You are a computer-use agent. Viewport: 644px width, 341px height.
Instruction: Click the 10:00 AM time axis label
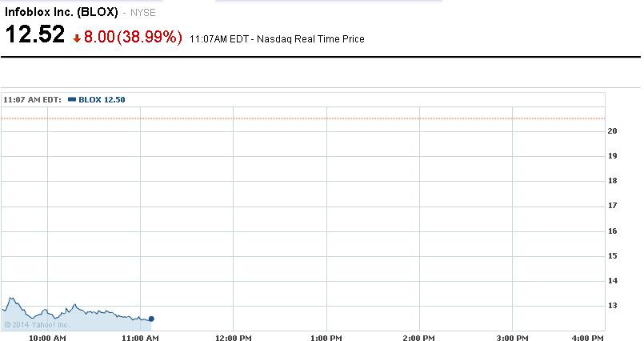pos(47,339)
